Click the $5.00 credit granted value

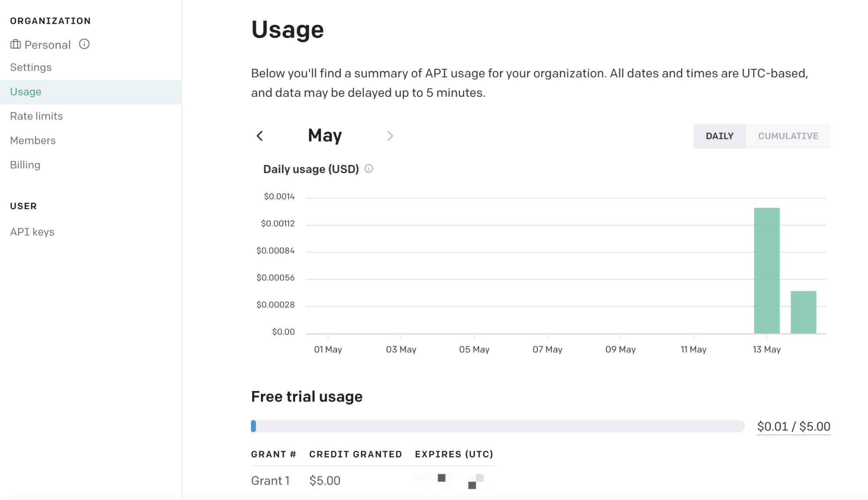click(x=325, y=481)
